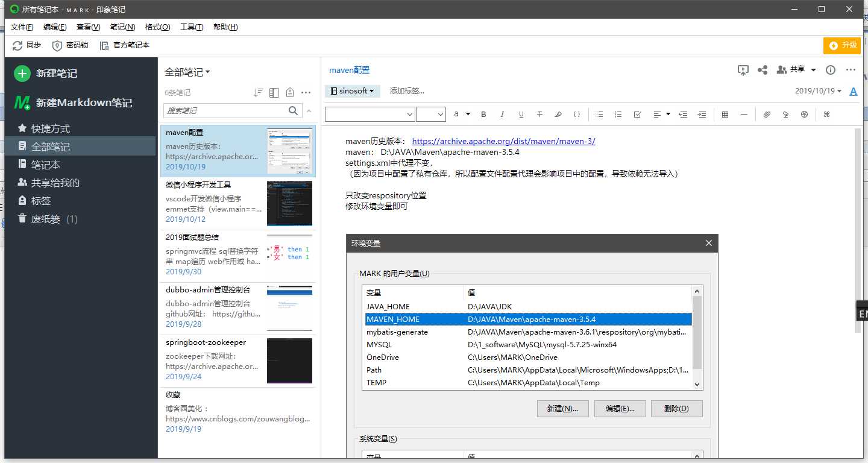
Task: Collapse search options with the caret arrow
Action: coord(309,110)
